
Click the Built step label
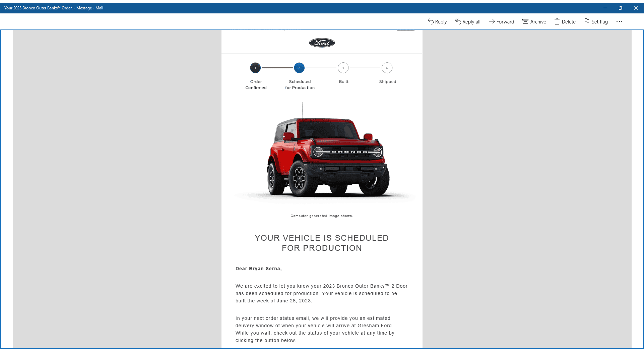click(x=344, y=81)
